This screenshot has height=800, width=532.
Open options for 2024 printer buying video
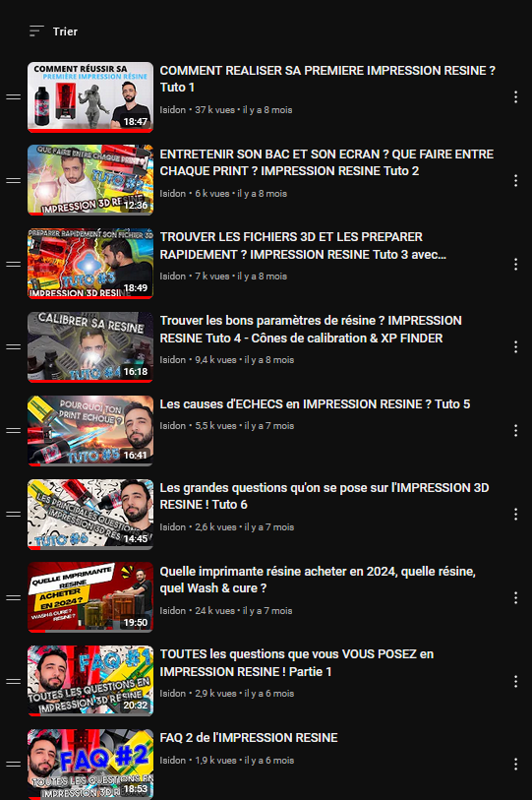point(515,597)
